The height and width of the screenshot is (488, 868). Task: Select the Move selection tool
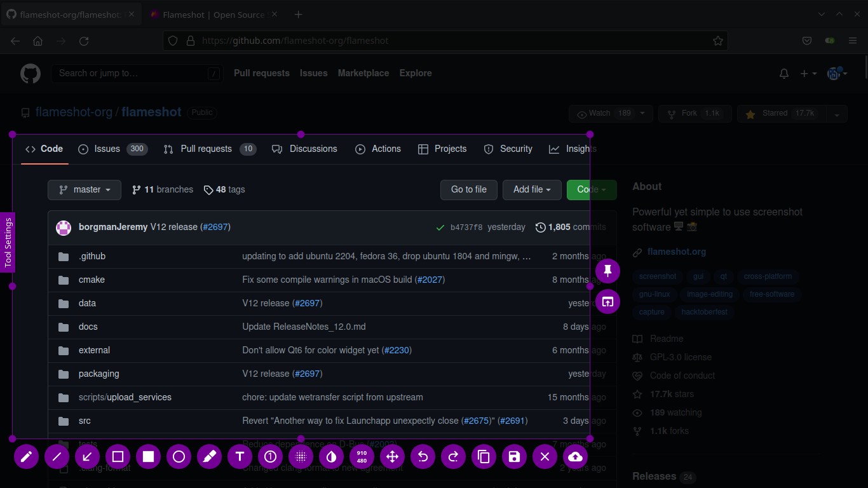click(x=392, y=456)
